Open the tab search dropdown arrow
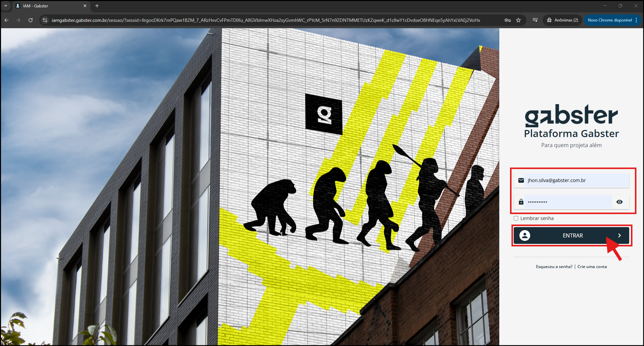The width and height of the screenshot is (644, 346). [x=6, y=6]
